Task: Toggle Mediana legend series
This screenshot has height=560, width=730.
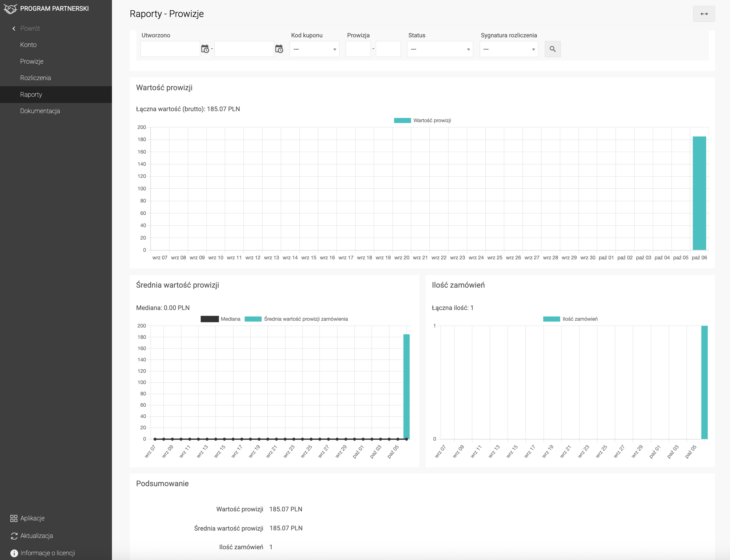Action: pos(220,319)
